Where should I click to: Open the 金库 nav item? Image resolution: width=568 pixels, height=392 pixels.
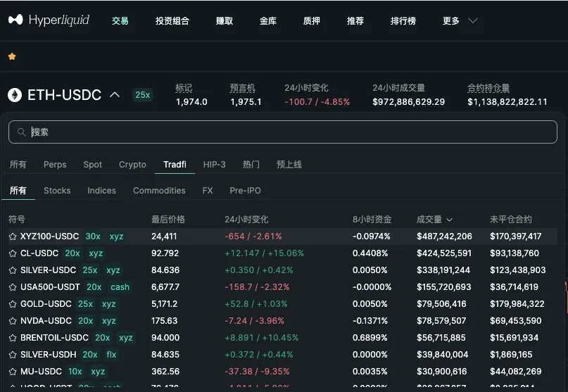(268, 20)
